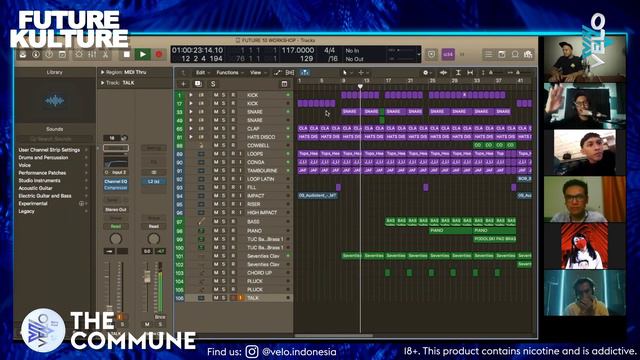Start playback with the green Play button

pyautogui.click(x=142, y=54)
